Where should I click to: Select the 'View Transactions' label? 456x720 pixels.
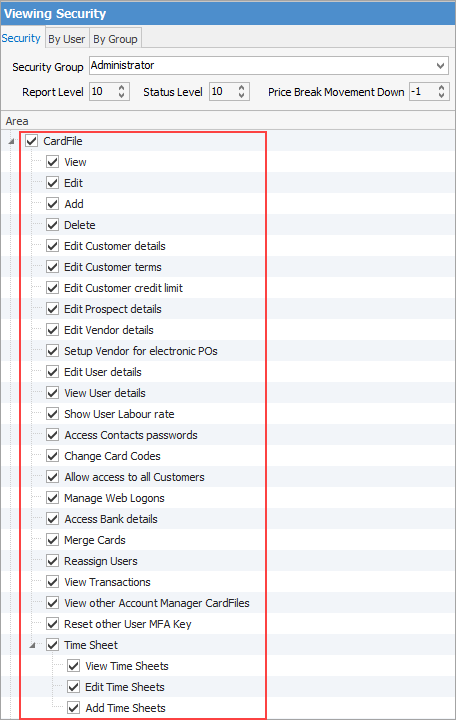(x=107, y=582)
